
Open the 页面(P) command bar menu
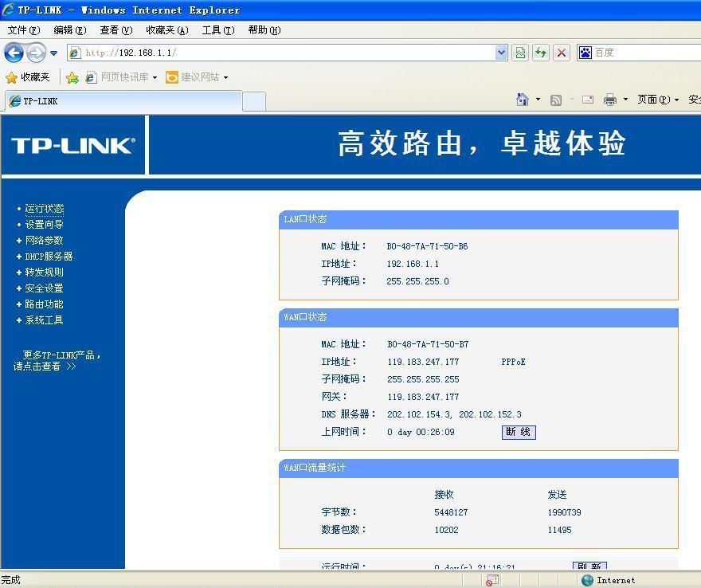pyautogui.click(x=658, y=100)
